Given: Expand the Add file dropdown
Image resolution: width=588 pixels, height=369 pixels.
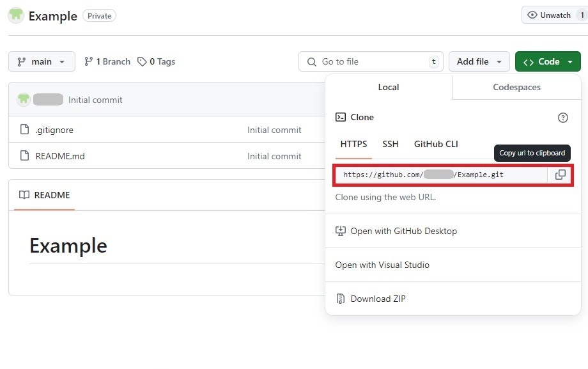Looking at the screenshot, I should pyautogui.click(x=479, y=61).
